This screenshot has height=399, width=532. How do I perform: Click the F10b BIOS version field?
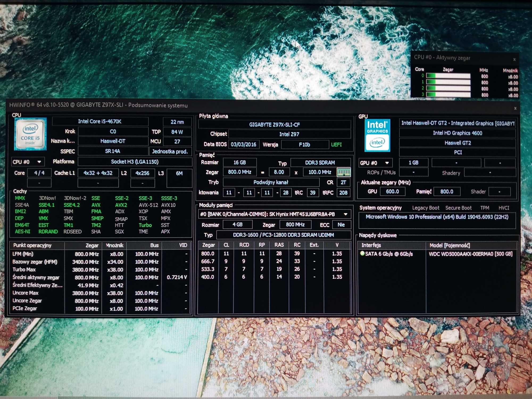coord(305,144)
